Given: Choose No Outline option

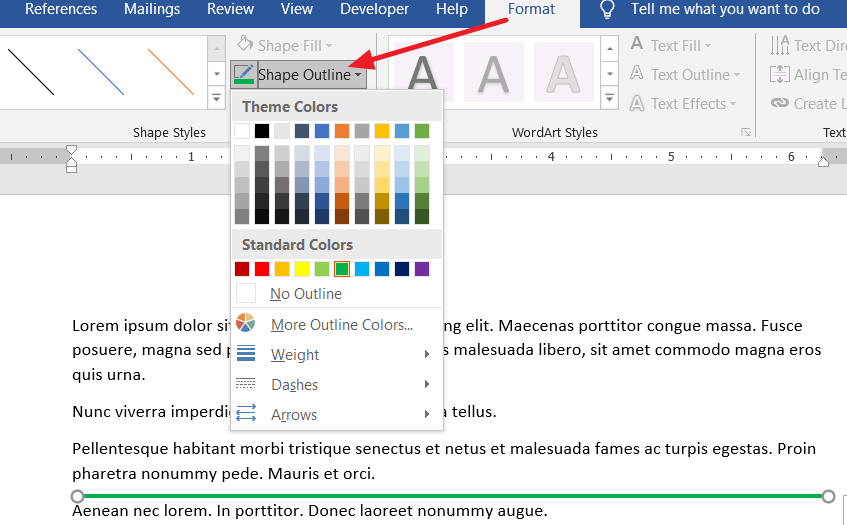Looking at the screenshot, I should tap(336, 293).
